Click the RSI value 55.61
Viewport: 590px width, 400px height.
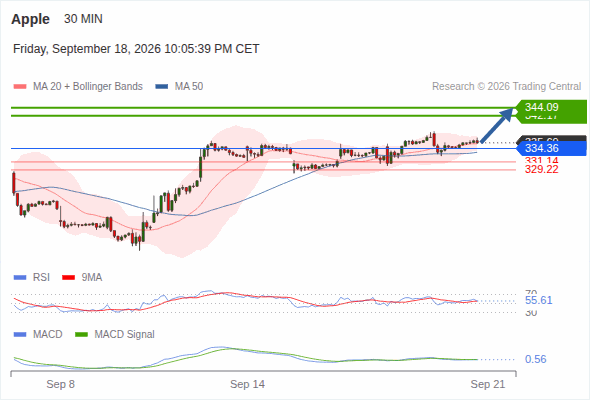tap(538, 300)
